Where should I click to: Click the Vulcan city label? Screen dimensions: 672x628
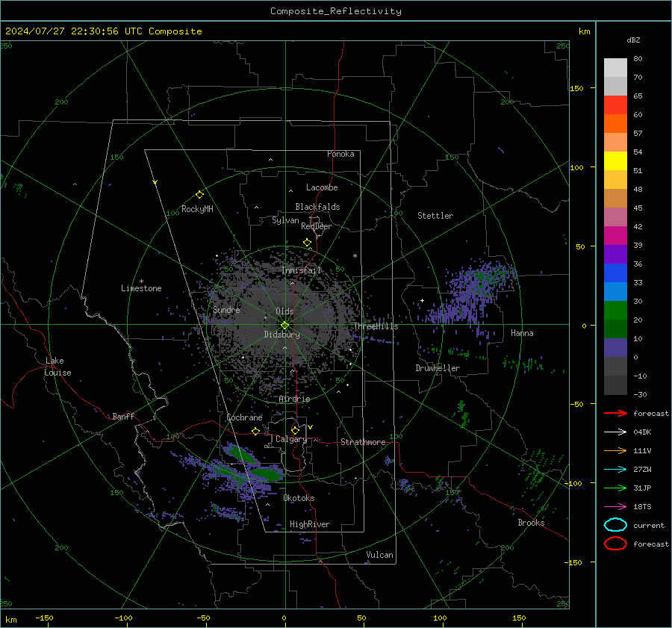pyautogui.click(x=379, y=555)
